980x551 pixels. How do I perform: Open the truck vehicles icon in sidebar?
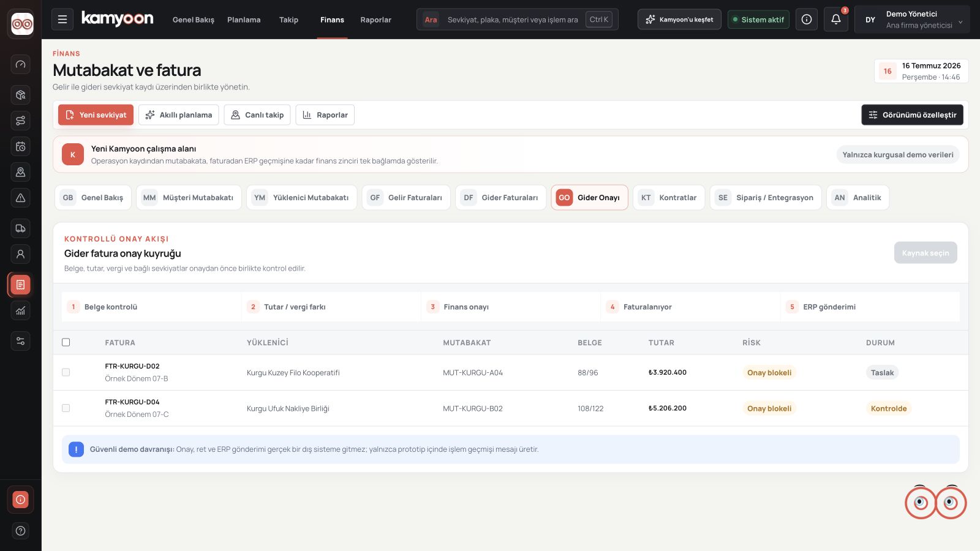(x=20, y=228)
